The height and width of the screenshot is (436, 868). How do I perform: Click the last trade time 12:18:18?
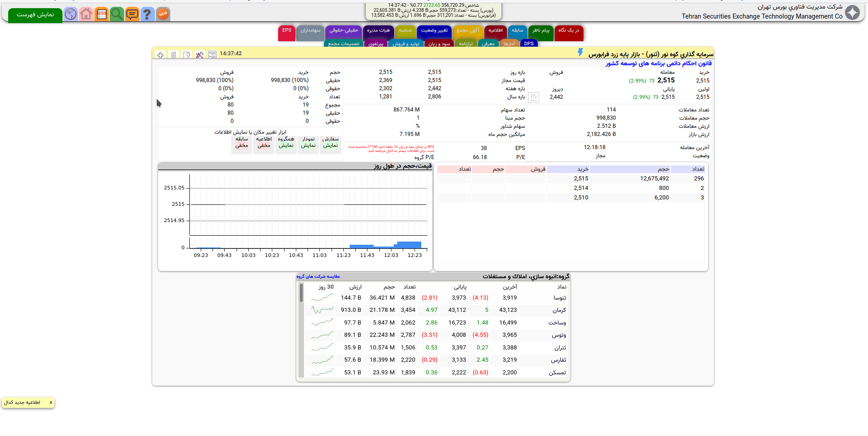point(594,147)
